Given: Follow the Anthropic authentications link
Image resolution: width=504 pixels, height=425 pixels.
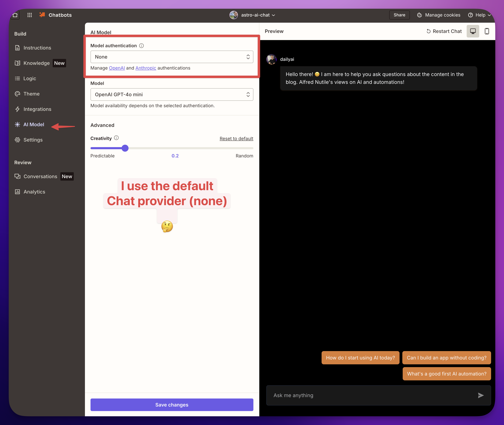Looking at the screenshot, I should [x=146, y=68].
